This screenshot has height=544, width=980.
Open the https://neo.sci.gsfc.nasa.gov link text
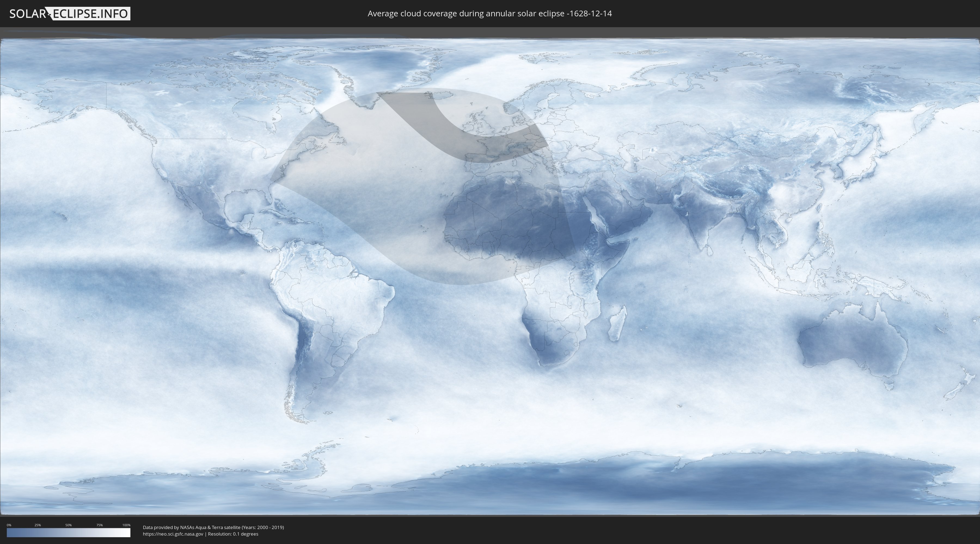coord(173,534)
